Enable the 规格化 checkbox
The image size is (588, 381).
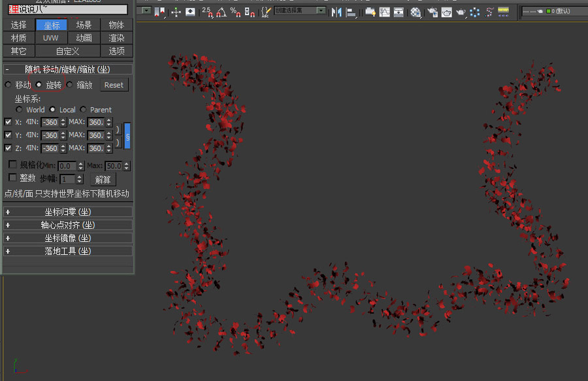pyautogui.click(x=13, y=164)
